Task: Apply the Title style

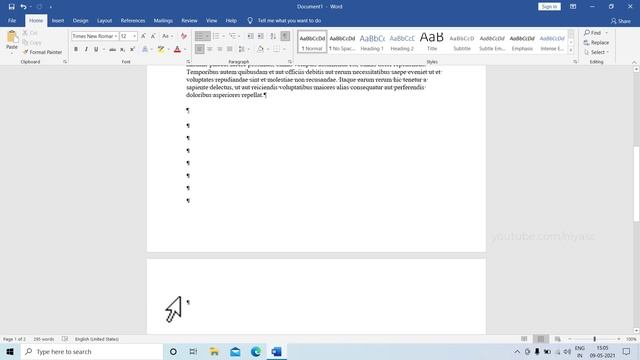Action: [432, 41]
